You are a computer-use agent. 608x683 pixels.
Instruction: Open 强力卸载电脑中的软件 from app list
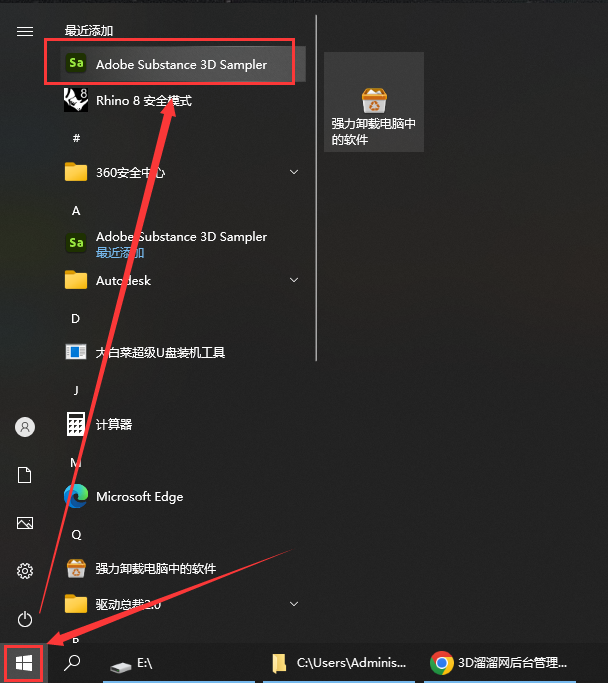click(x=183, y=568)
